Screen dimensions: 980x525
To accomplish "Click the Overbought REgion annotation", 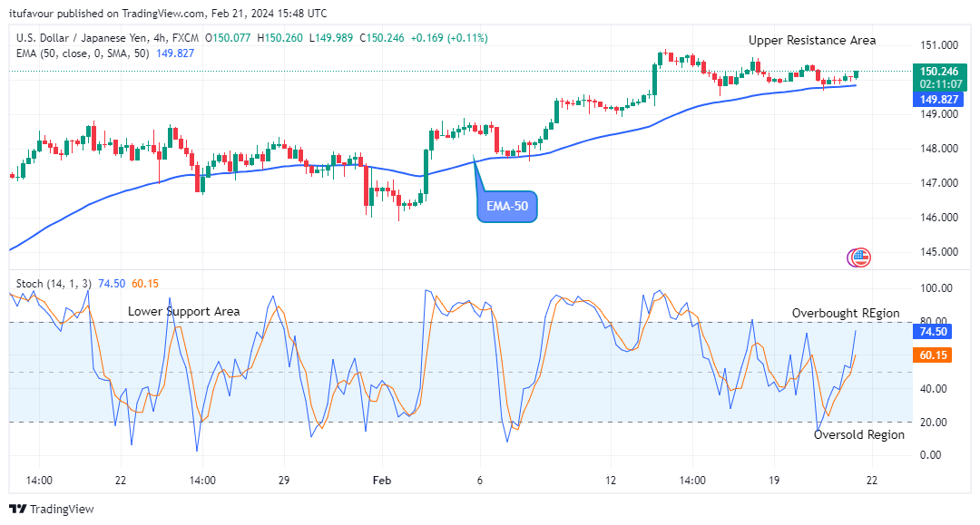I will coord(846,313).
